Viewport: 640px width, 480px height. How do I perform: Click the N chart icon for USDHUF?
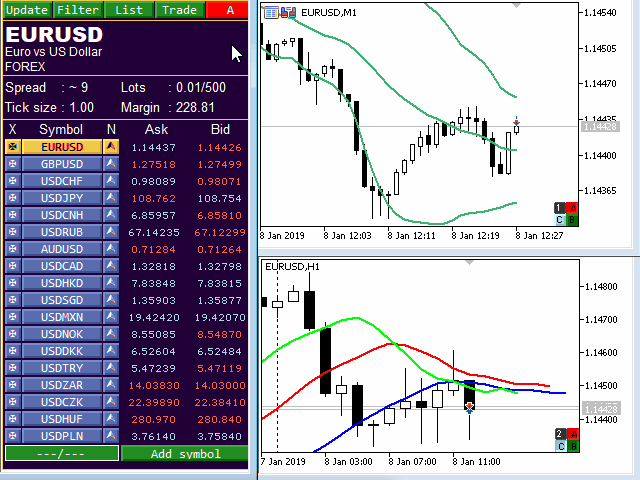tap(111, 419)
